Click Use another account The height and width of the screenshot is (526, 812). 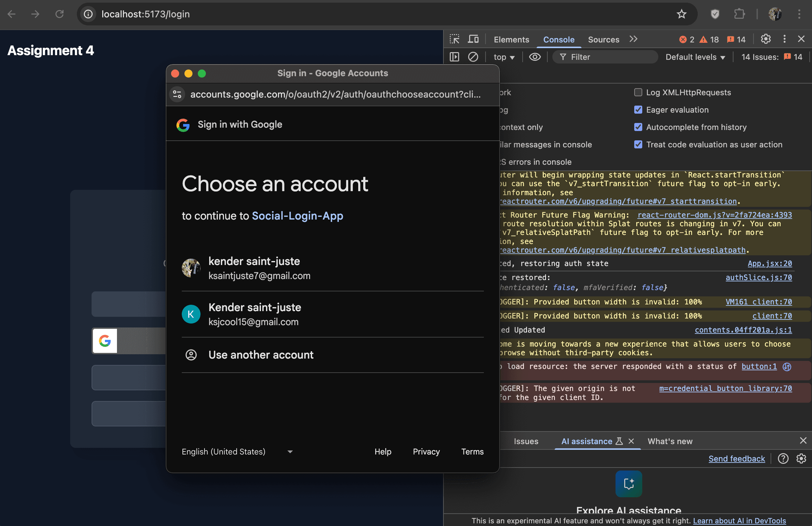332,355
